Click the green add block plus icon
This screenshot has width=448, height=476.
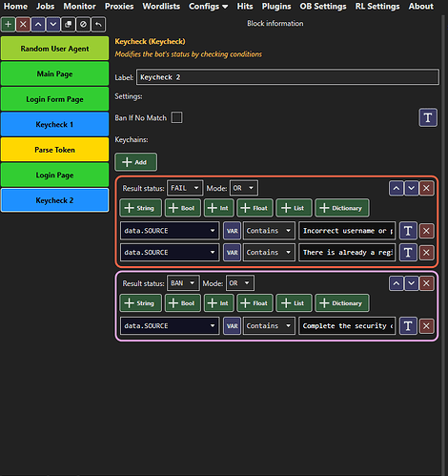[x=9, y=25]
